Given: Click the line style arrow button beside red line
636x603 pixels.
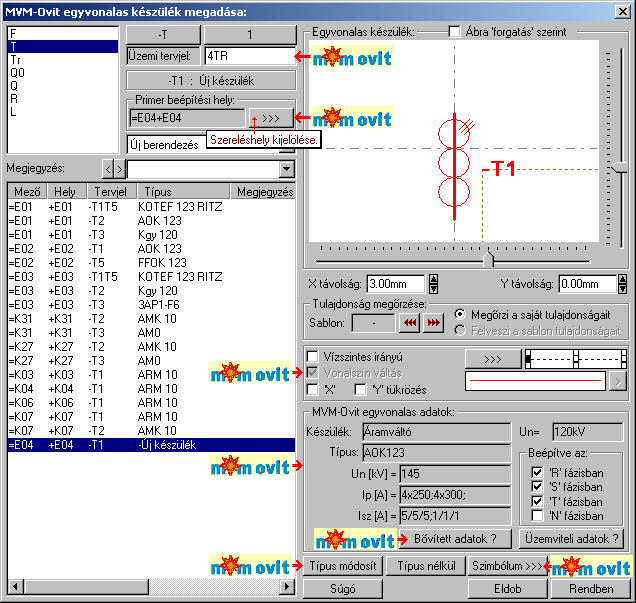Looking at the screenshot, I should 618,381.
